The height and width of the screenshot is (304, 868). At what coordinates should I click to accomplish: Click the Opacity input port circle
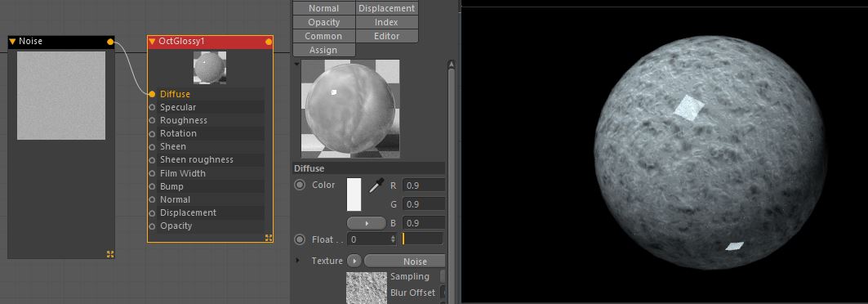click(152, 226)
